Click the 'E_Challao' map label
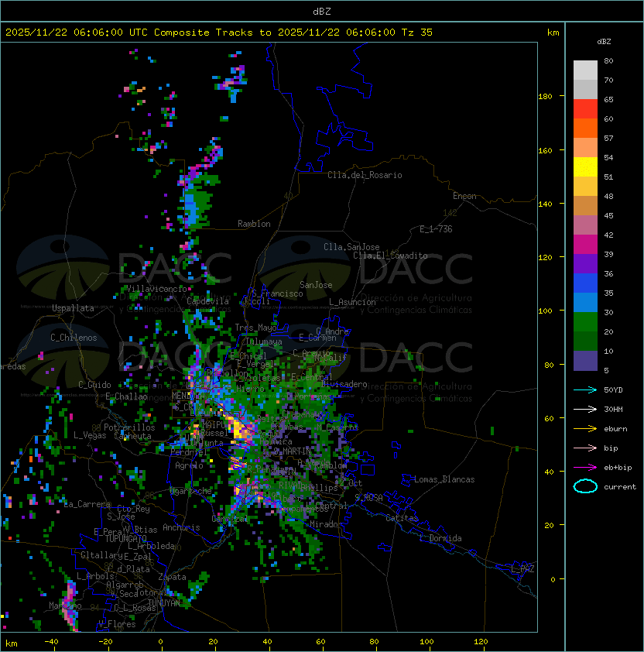The image size is (644, 652). [126, 396]
